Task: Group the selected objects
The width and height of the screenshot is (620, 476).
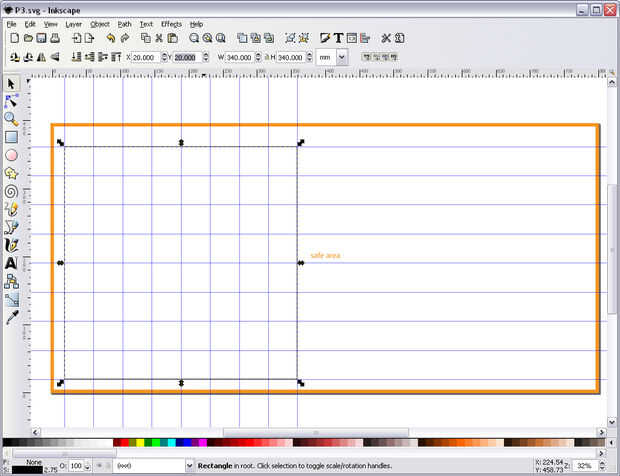Action: coord(291,38)
